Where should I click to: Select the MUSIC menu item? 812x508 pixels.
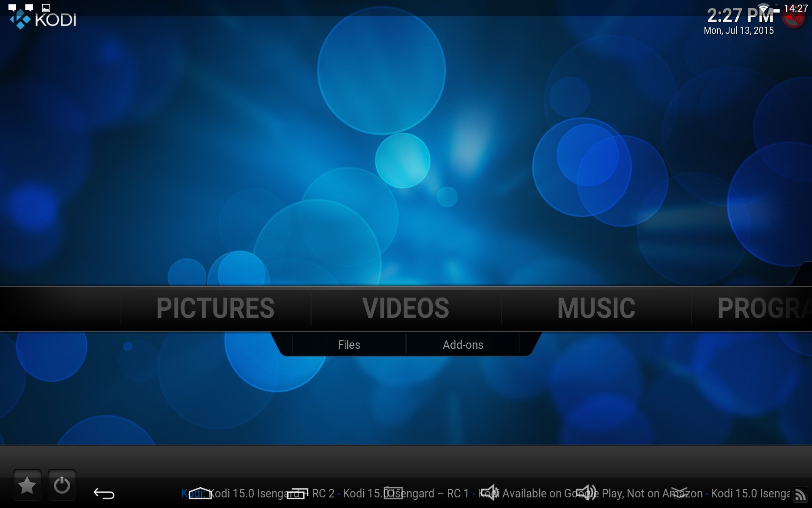coord(596,308)
